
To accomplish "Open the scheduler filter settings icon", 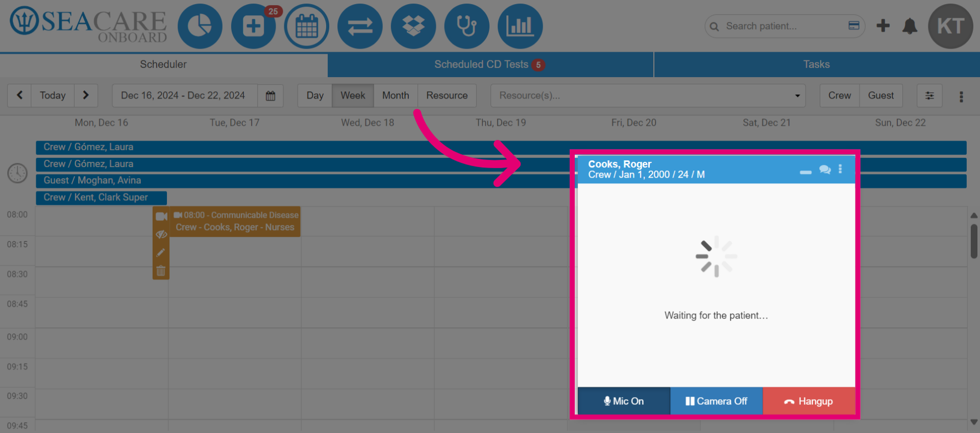I will click(929, 95).
